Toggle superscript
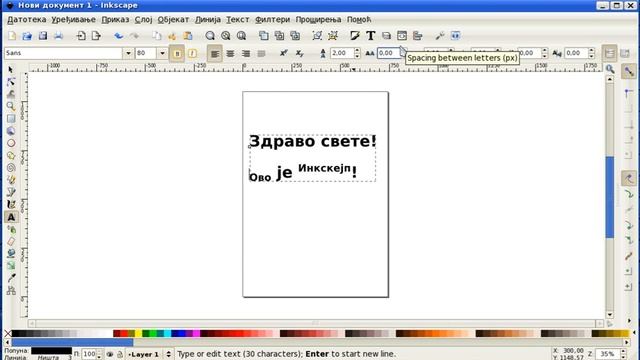The width and height of the screenshot is (640, 360). (x=284, y=53)
